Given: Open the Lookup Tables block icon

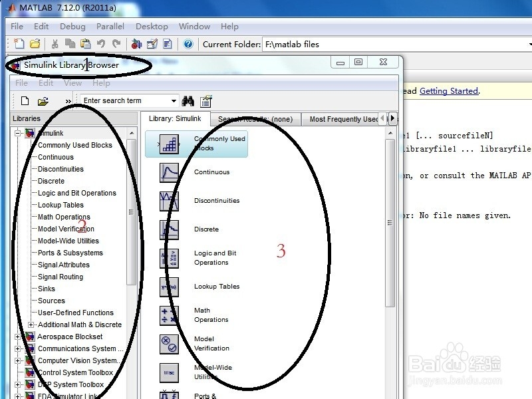Looking at the screenshot, I should 169,287.
